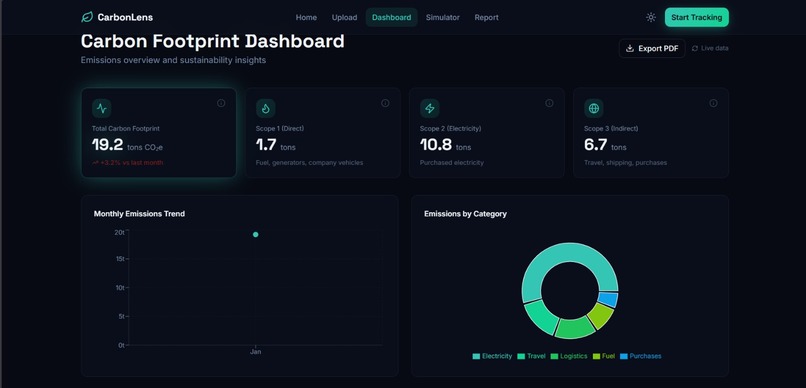Click the Export PDF button
Image resolution: width=806 pixels, height=388 pixels.
click(652, 48)
